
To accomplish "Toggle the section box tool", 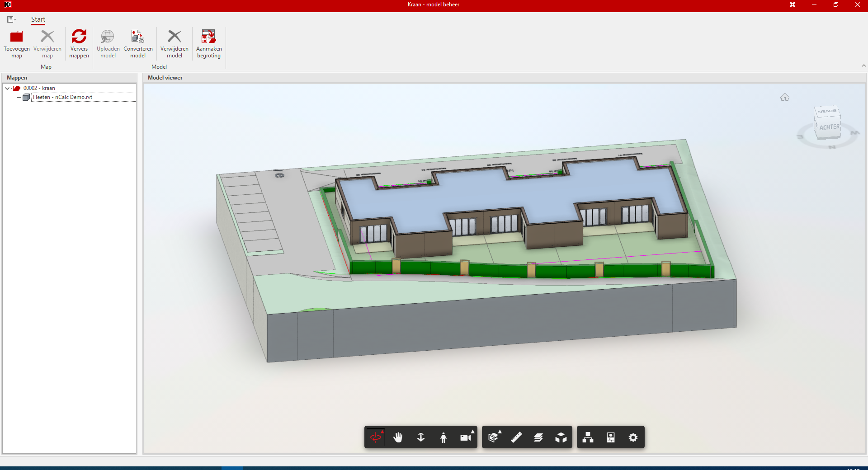I will (x=493, y=437).
